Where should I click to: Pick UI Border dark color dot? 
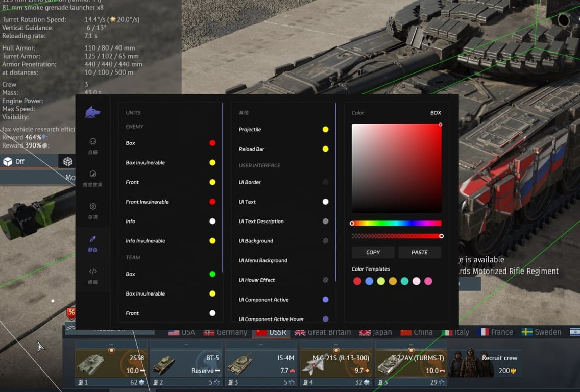coord(326,182)
